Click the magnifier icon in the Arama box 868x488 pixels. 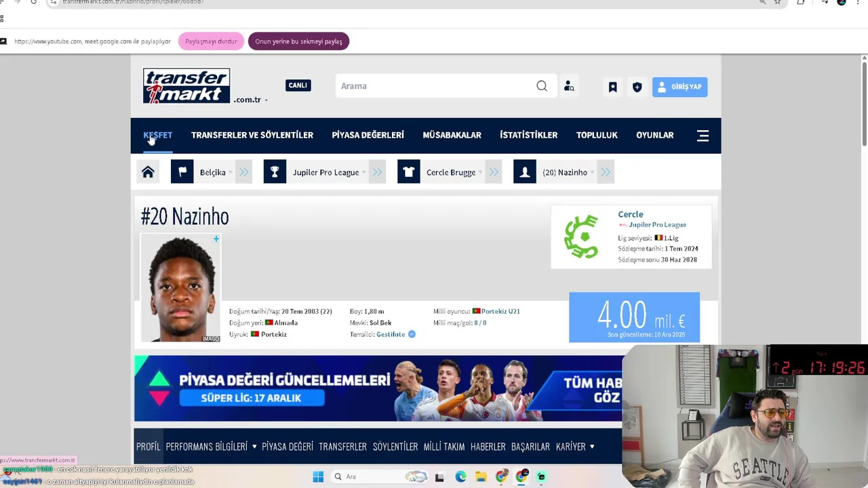pos(542,86)
